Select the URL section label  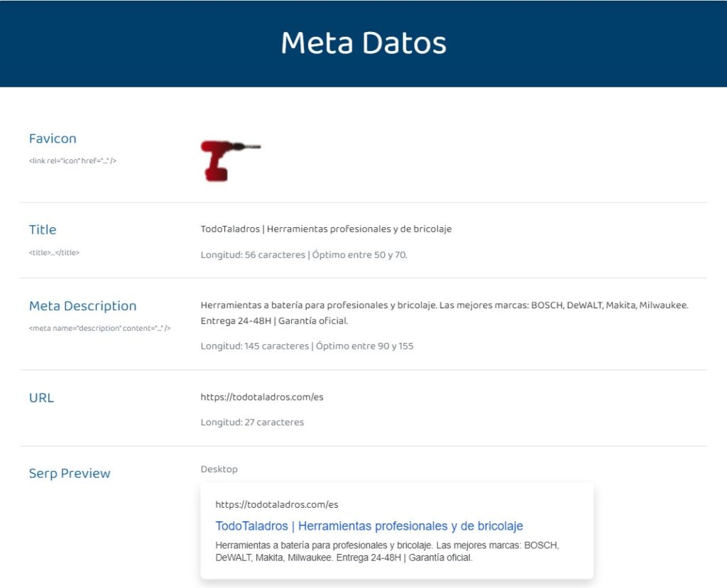(x=41, y=398)
